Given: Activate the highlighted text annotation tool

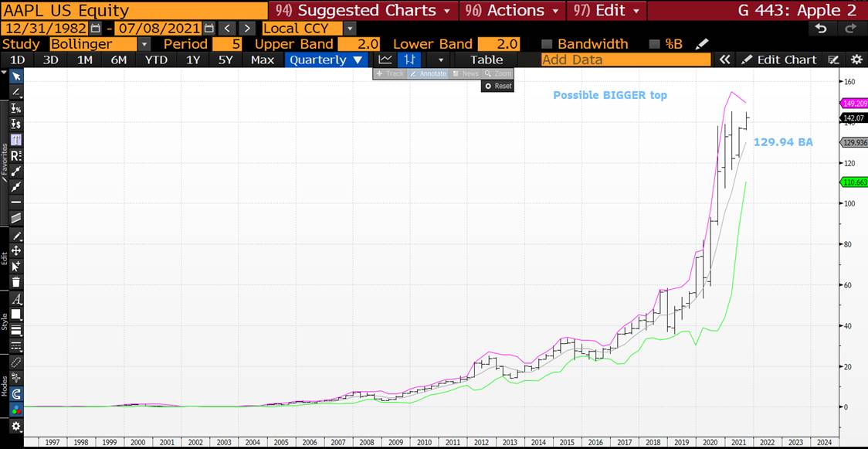Looking at the screenshot, I should click(16, 140).
